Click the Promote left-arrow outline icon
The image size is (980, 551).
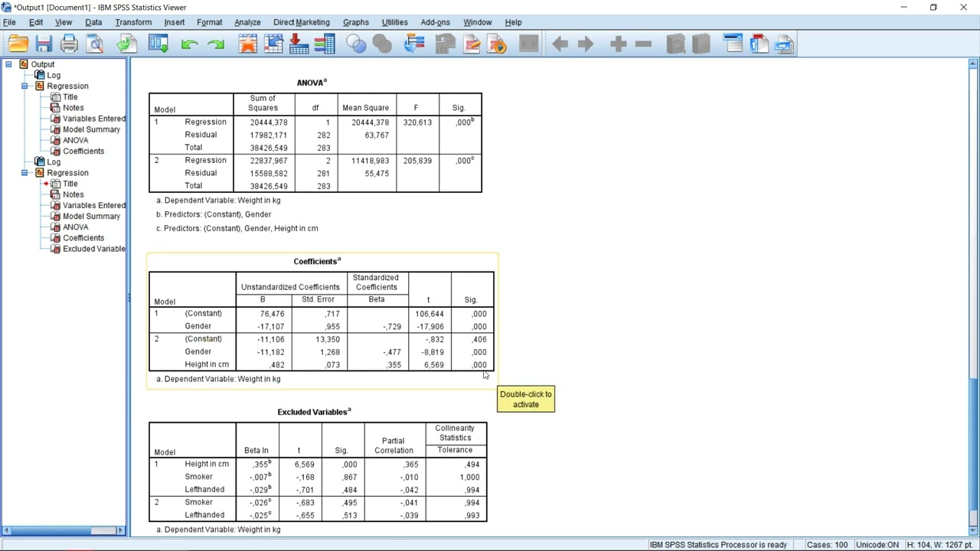point(560,44)
